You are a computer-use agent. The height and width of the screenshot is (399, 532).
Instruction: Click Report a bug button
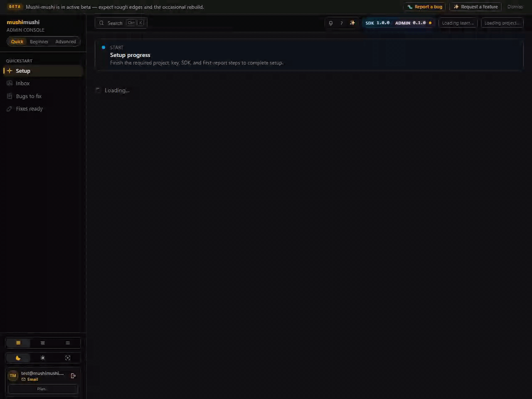tap(424, 7)
